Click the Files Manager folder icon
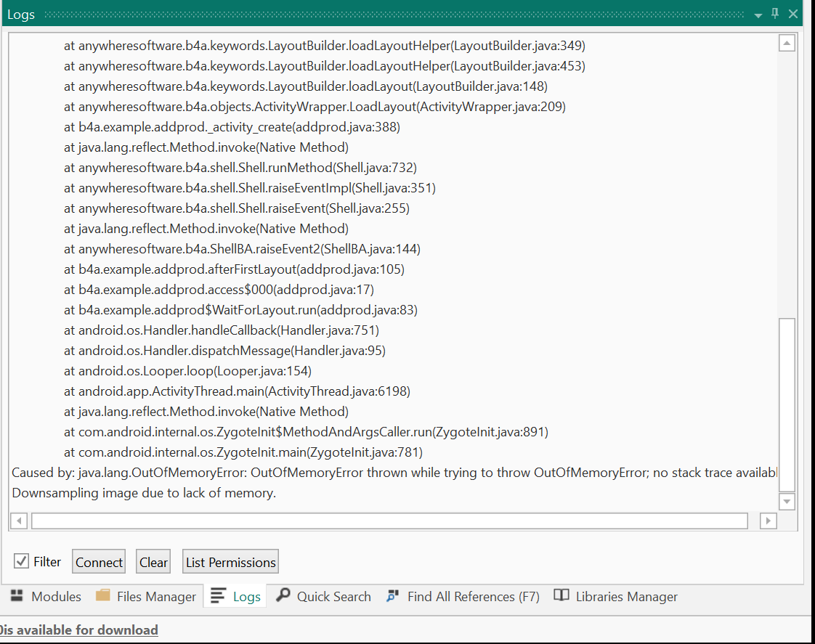Viewport: 815px width, 644px height. coord(103,595)
